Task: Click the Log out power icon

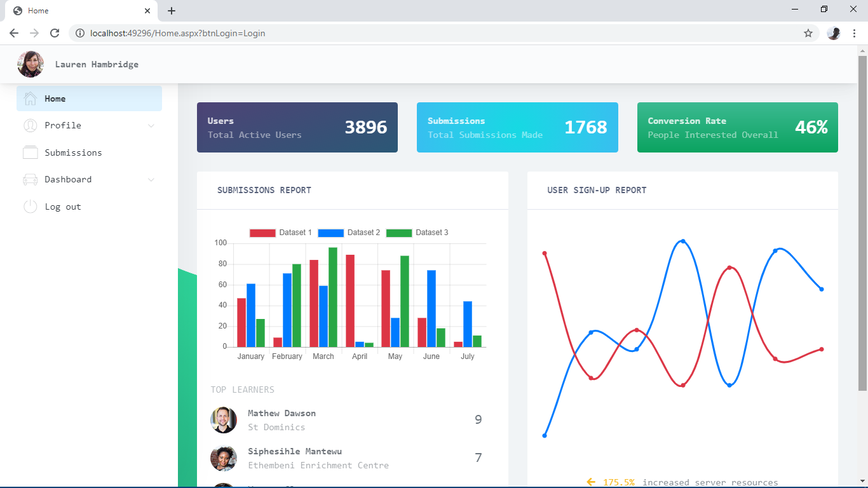Action: [x=30, y=207]
